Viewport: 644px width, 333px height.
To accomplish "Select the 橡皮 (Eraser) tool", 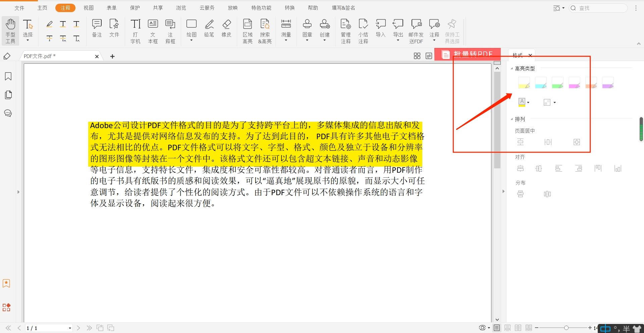I will click(226, 30).
